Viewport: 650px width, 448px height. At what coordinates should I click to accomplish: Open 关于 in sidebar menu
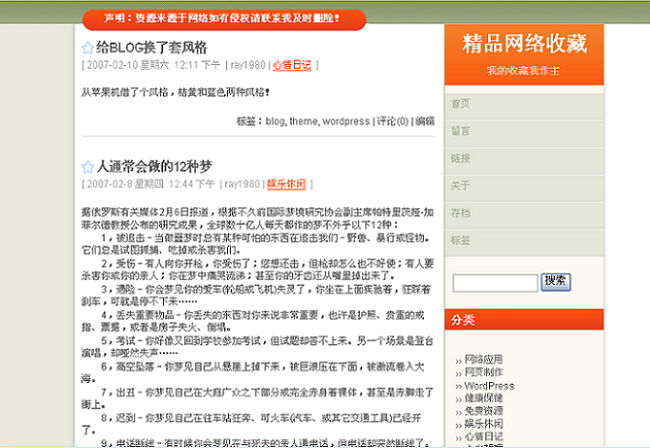coord(524,186)
